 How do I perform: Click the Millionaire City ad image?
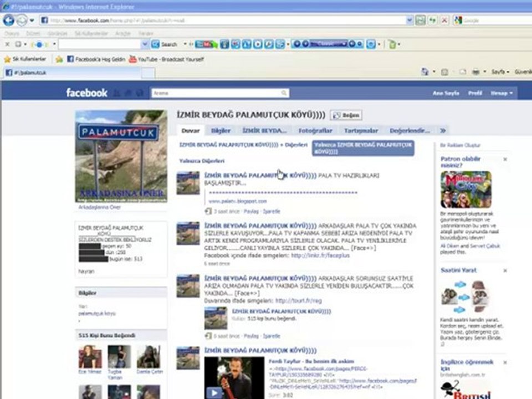tap(466, 190)
